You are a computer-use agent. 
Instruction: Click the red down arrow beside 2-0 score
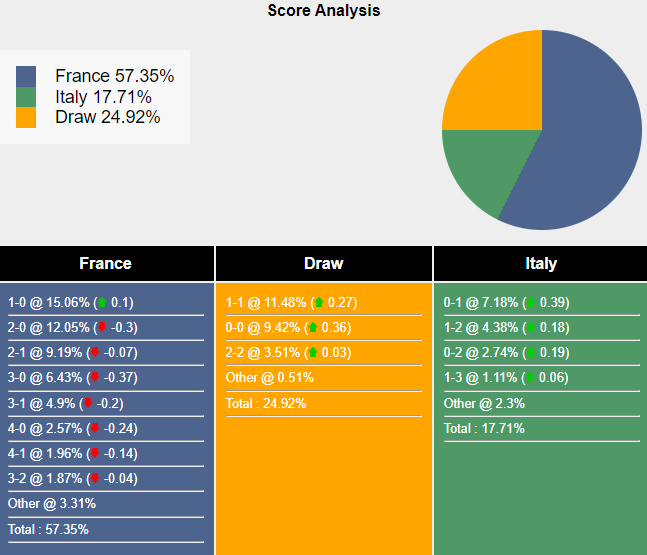(101, 328)
